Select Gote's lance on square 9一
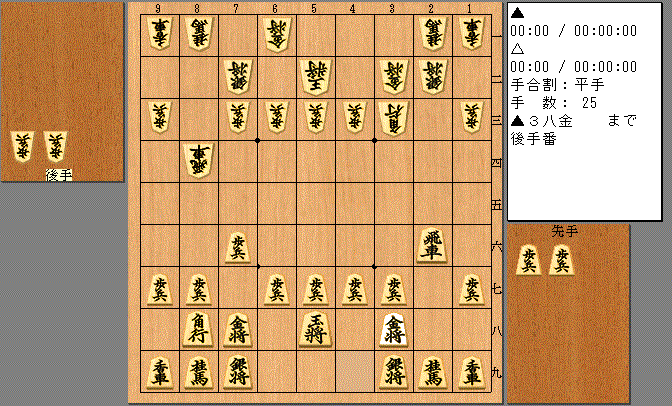The height and width of the screenshot is (406, 672). pos(160,34)
